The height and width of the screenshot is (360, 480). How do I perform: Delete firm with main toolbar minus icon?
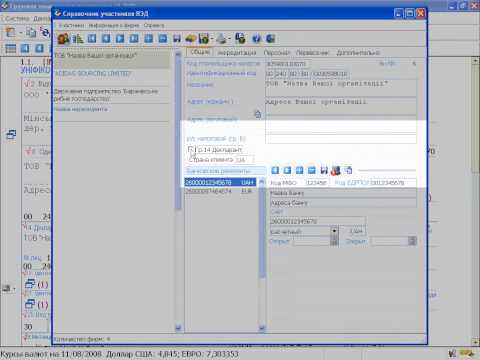tap(163, 39)
